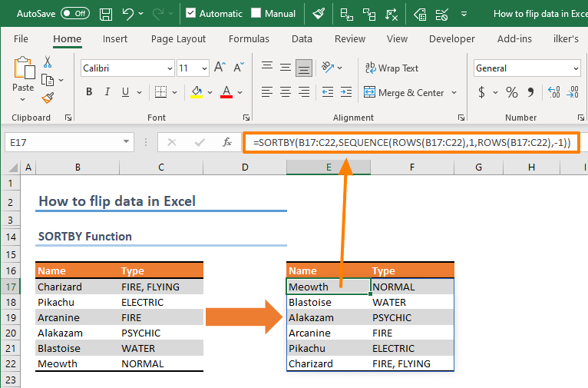Open the font size 11 dropdown

204,68
